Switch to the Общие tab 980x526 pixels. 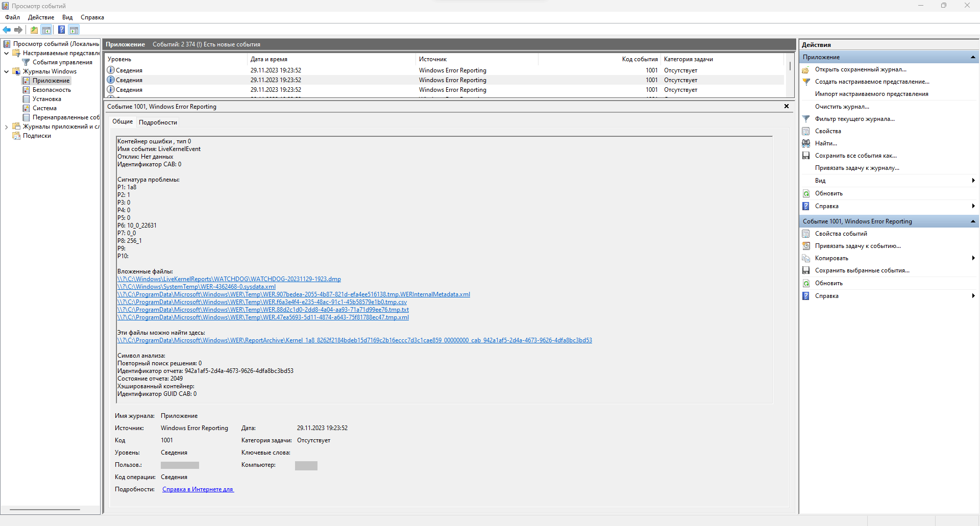pyautogui.click(x=122, y=121)
